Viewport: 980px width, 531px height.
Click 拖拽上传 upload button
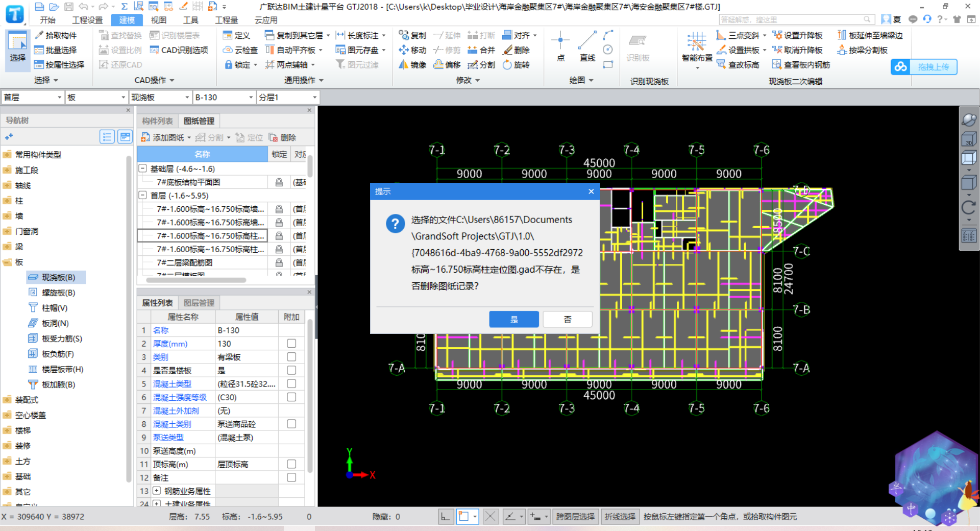point(924,67)
